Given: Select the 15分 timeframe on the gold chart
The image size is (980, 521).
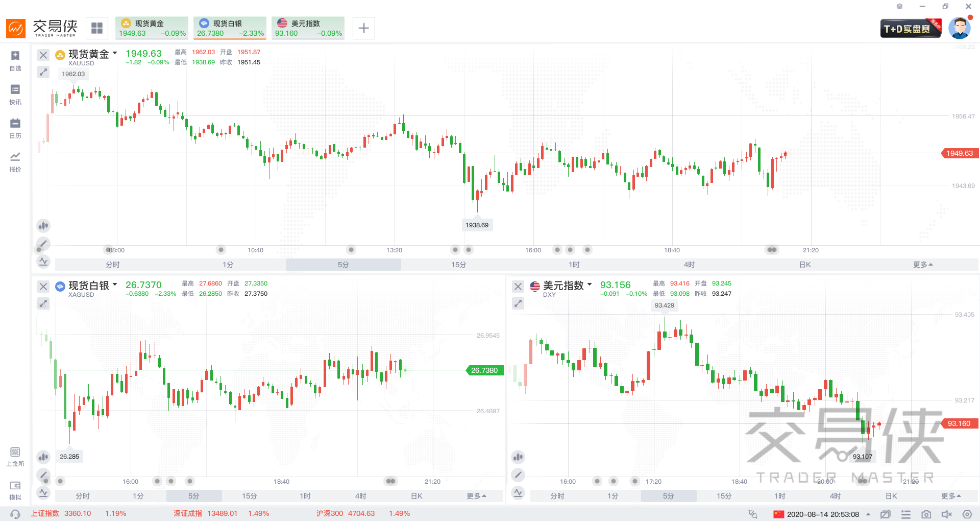Looking at the screenshot, I should (x=458, y=265).
